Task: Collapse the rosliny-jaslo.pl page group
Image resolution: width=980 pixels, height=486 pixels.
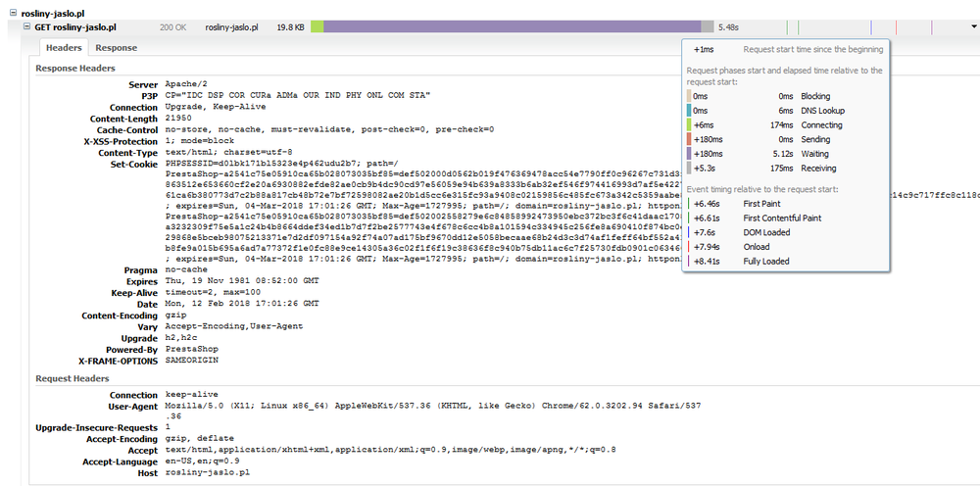Action: (14, 13)
